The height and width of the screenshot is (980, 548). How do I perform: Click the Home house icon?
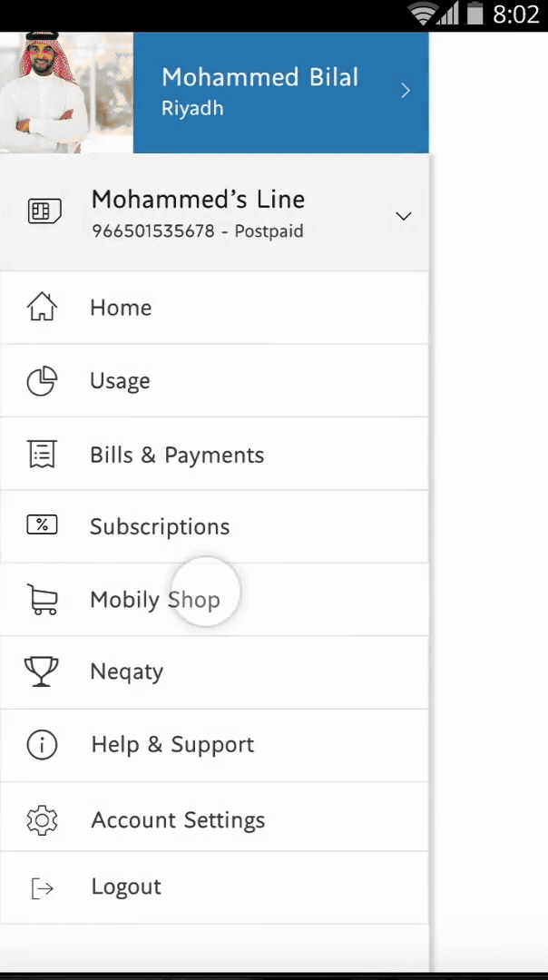(x=42, y=308)
